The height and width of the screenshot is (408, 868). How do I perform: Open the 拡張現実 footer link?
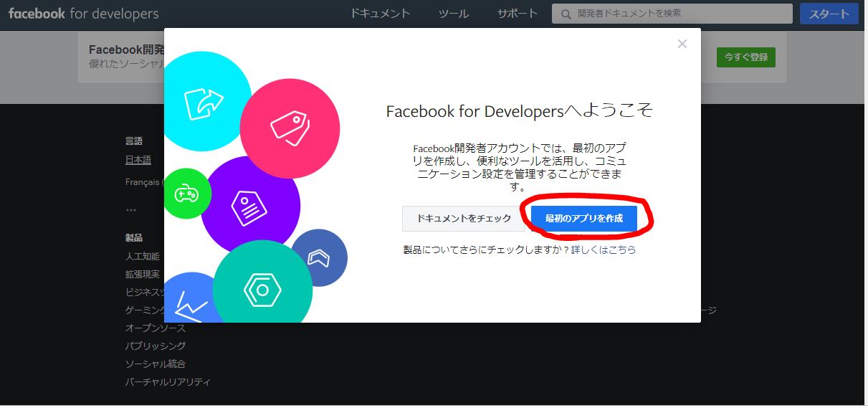tap(142, 274)
